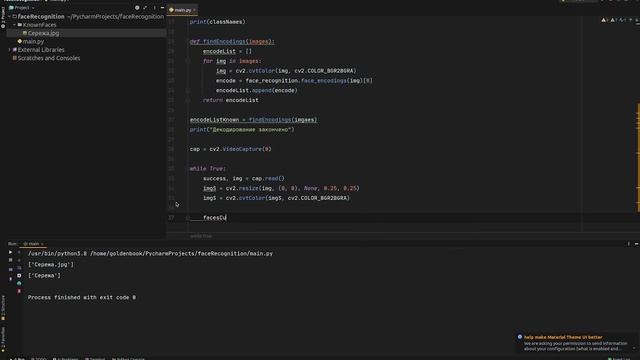Open the Favorites tool window side tab

(x=3, y=340)
